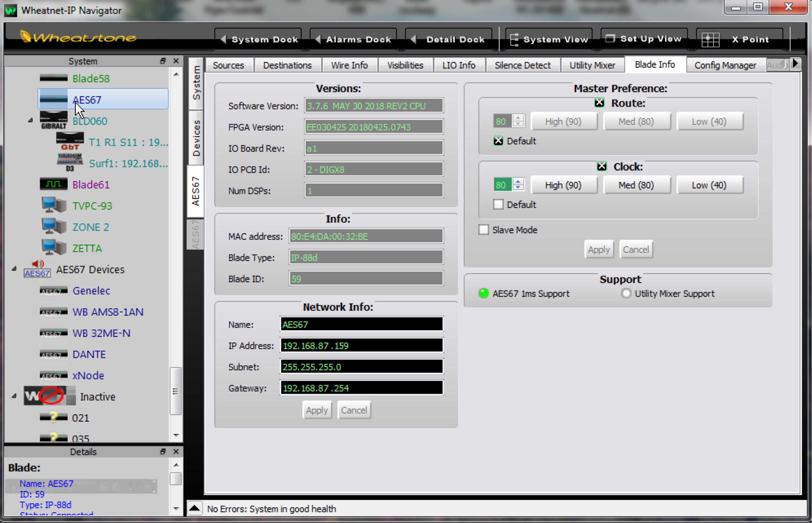Click the AES67 blade icon in System tree
The height and width of the screenshot is (523, 812).
(54, 99)
